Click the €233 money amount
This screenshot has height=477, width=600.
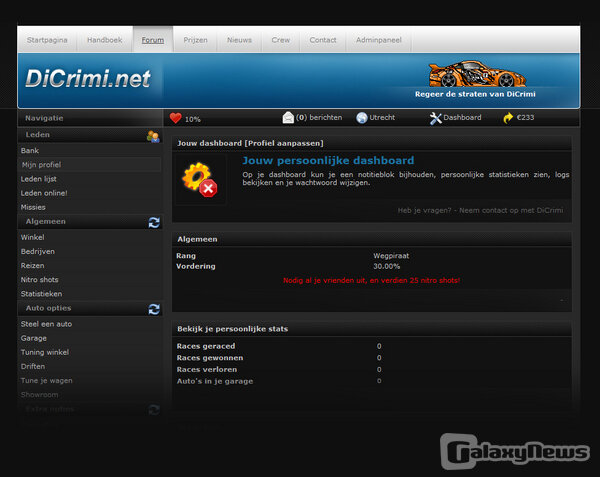pos(525,117)
